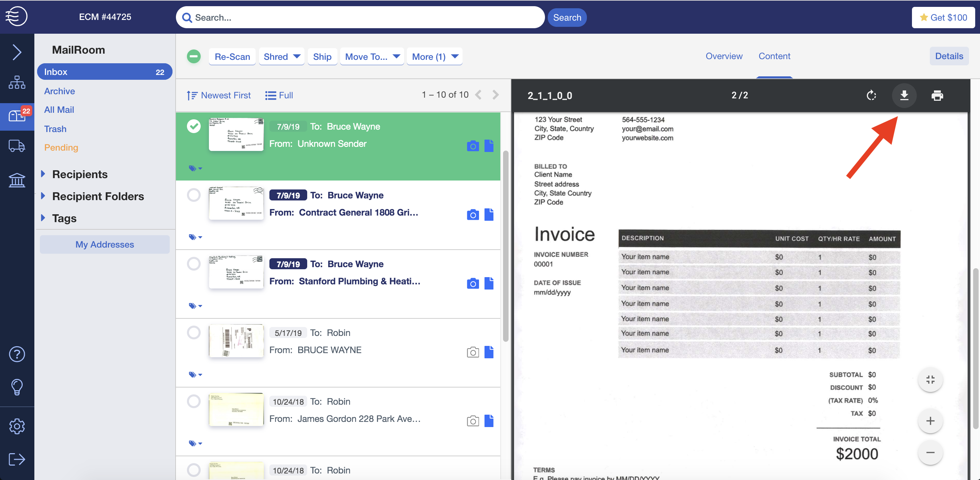Open the Details panel button
Image resolution: width=980 pixels, height=480 pixels.
(x=949, y=56)
